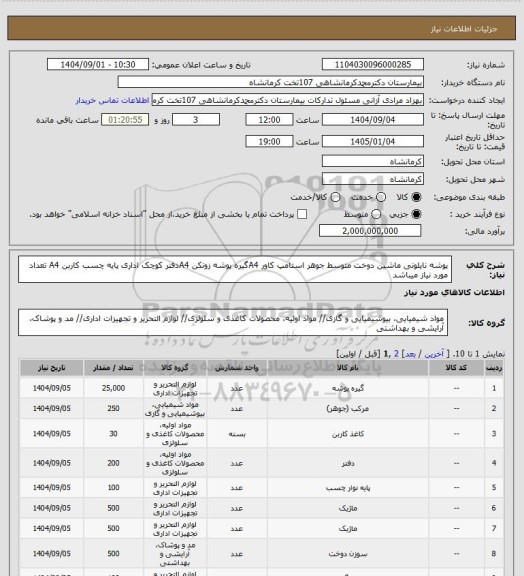The height and width of the screenshot is (576, 524).
Task: Click the quantity 100 in row 5
Action: tap(113, 488)
